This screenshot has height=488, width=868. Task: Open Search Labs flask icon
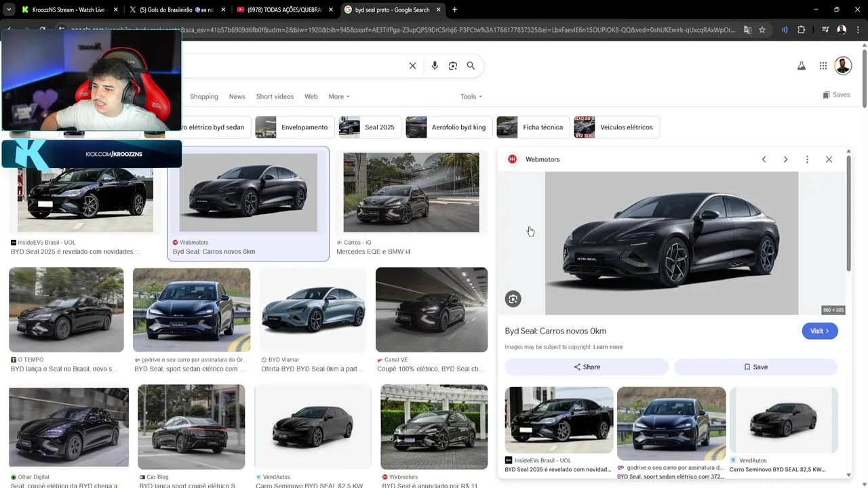coord(801,66)
